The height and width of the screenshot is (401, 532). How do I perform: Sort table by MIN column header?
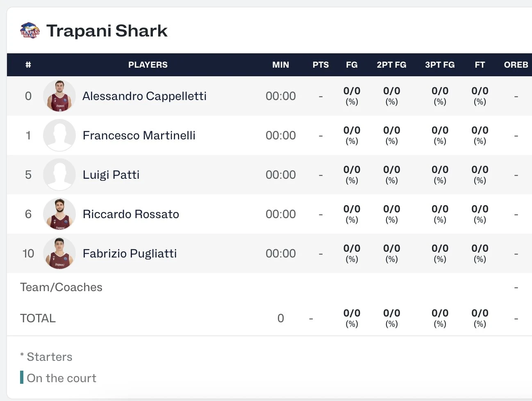[x=281, y=65]
